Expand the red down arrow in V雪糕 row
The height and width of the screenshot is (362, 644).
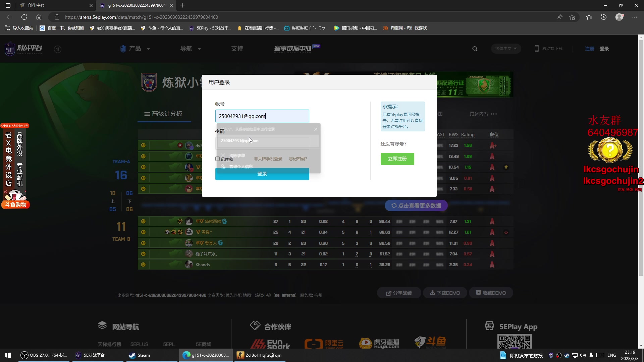pos(506,232)
